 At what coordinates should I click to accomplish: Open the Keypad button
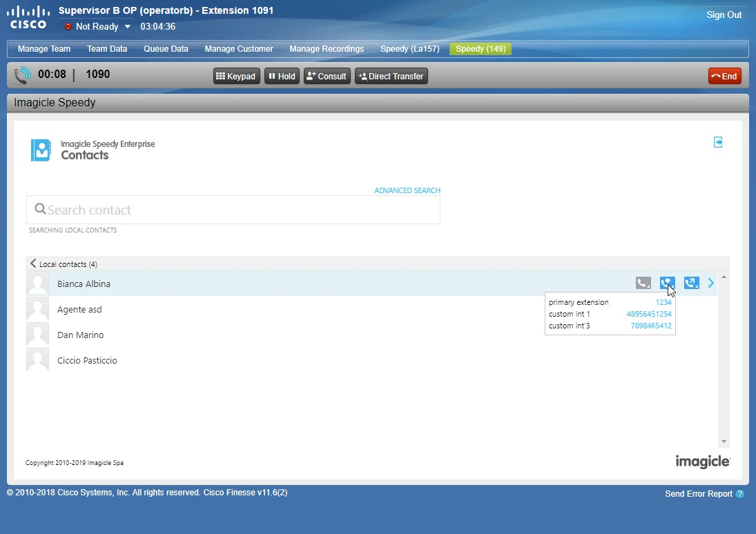pos(236,76)
